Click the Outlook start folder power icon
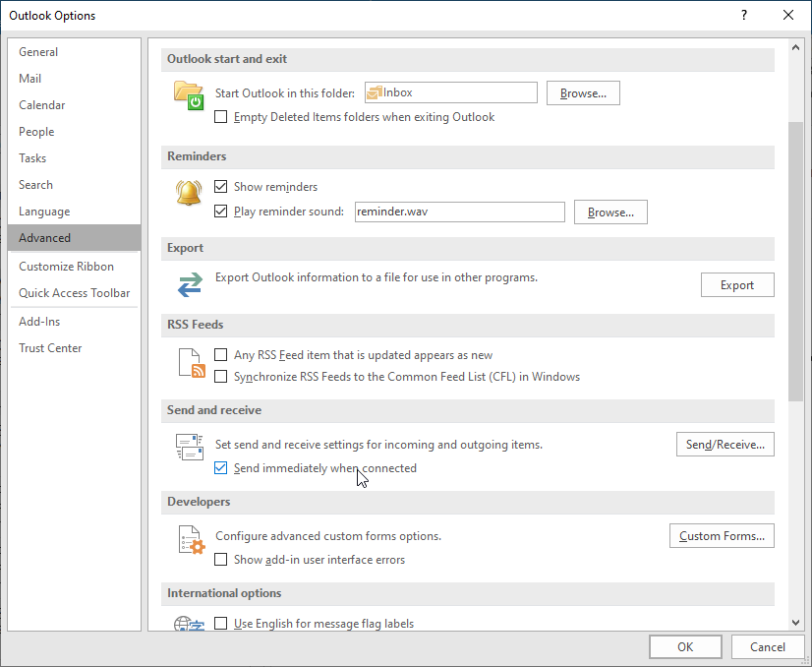Image resolution: width=812 pixels, height=667 pixels. click(x=189, y=95)
